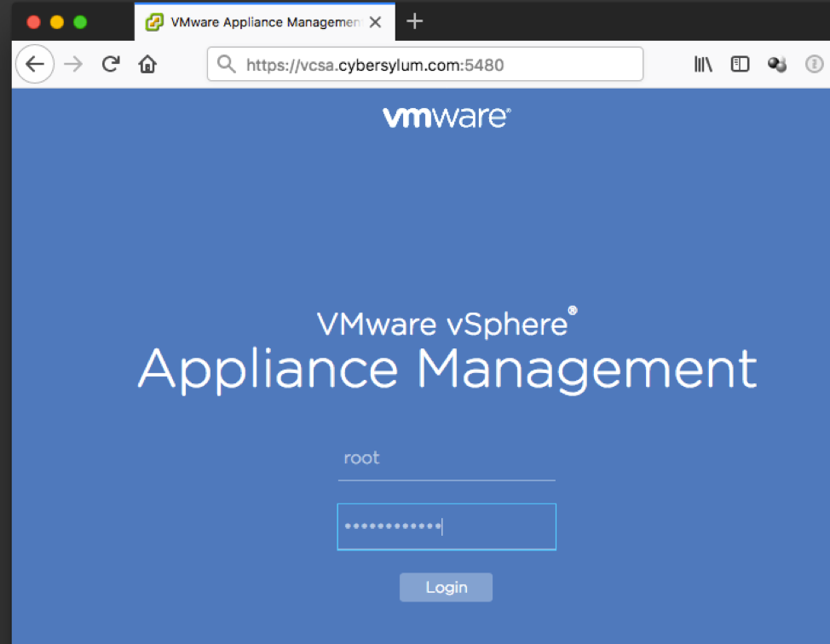Click the search magnifier in address bar
This screenshot has width=830, height=644.
(227, 64)
